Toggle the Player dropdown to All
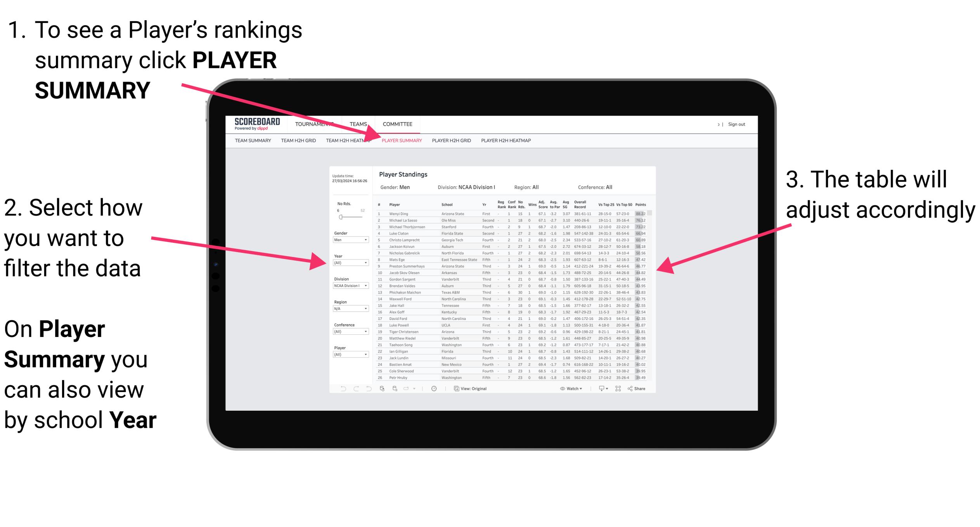 (x=351, y=356)
